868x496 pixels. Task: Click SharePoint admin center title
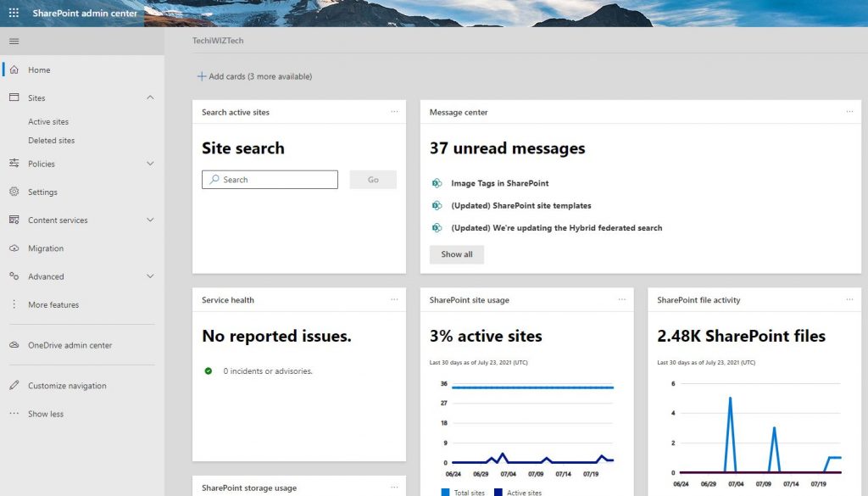click(85, 13)
